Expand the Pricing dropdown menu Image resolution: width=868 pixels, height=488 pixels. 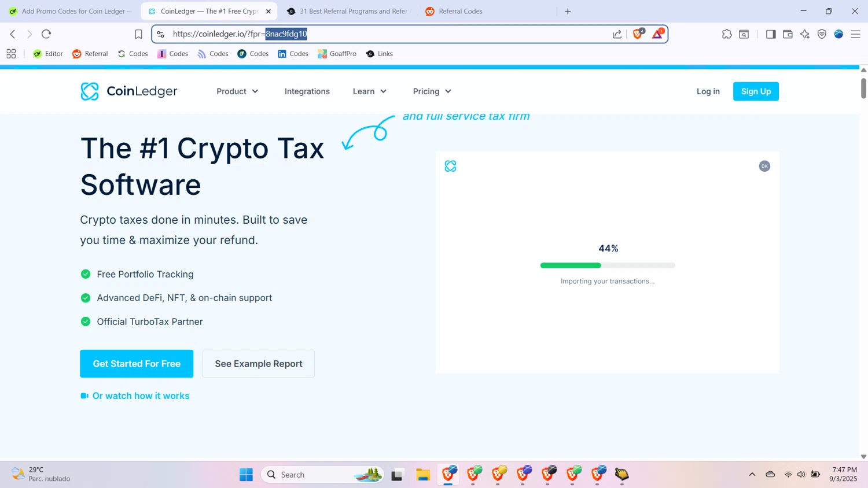[432, 91]
